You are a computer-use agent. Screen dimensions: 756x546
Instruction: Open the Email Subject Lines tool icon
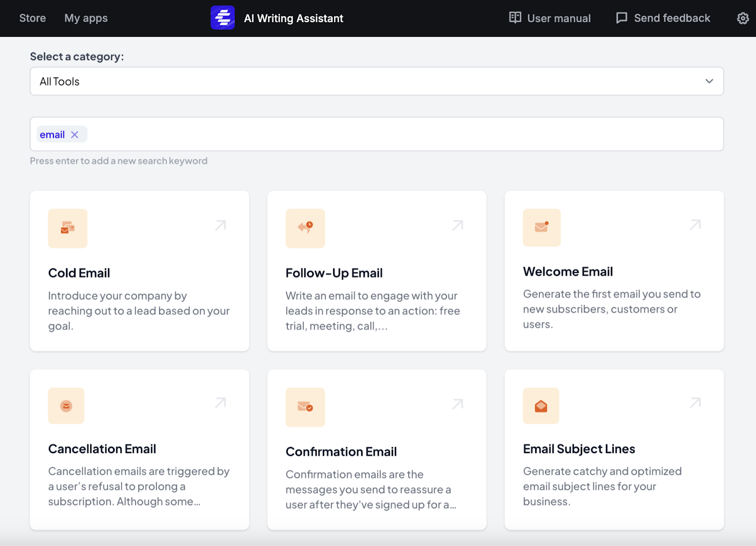tap(541, 406)
